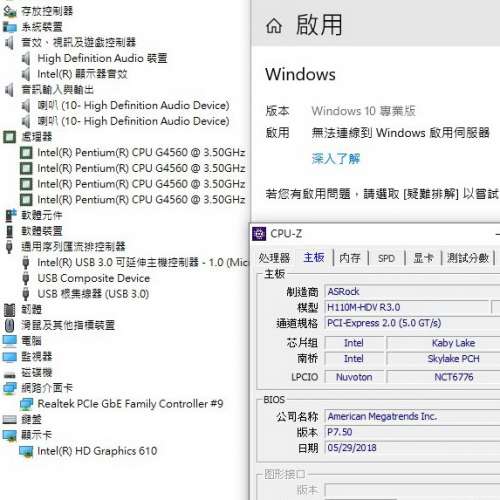Image resolution: width=500 pixels, height=500 pixels.
Task: Click the 監視器 category icon
Action: click(9, 357)
